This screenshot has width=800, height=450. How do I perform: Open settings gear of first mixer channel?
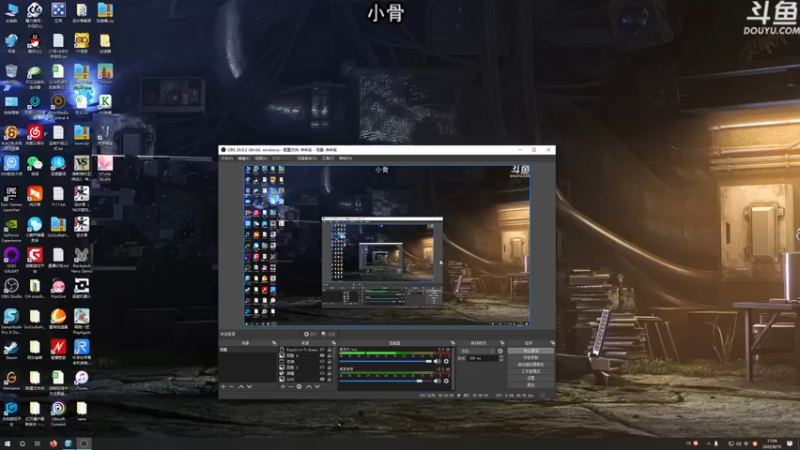click(x=446, y=361)
